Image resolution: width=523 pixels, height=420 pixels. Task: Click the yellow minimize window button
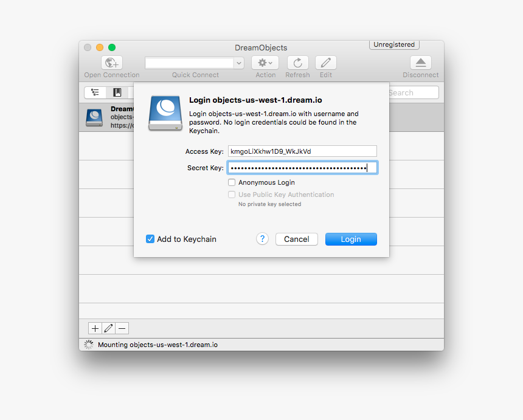coord(100,47)
